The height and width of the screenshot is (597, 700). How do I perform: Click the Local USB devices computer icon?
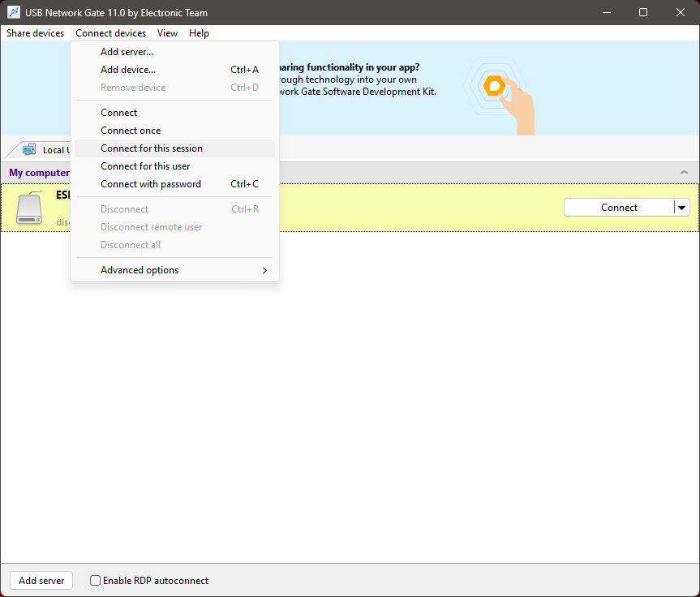29,149
